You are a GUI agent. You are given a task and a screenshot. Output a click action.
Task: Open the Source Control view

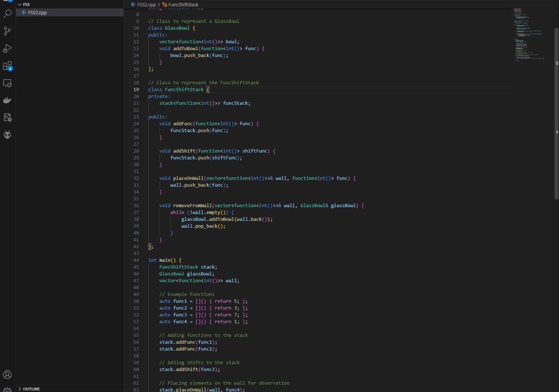click(7, 31)
